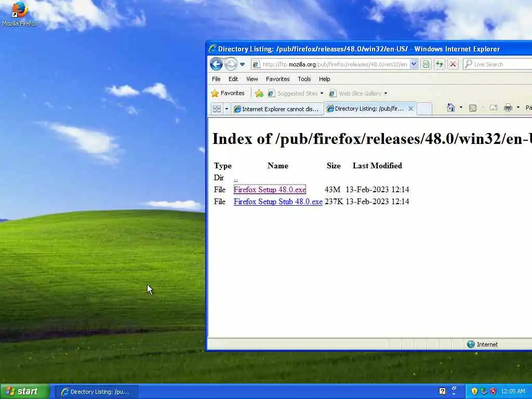
Task: Click the Safely Remove Hardware tray icon
Action: (484, 391)
